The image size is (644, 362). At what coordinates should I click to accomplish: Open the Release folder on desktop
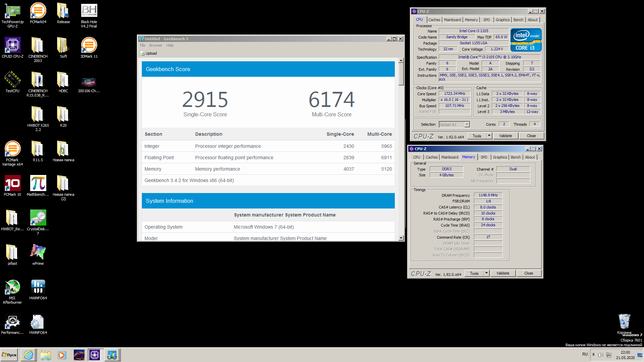click(63, 13)
